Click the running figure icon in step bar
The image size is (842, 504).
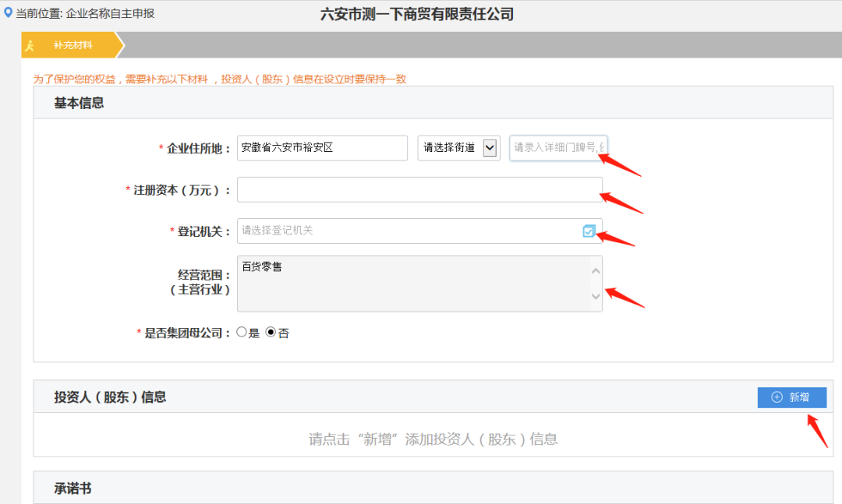click(30, 45)
